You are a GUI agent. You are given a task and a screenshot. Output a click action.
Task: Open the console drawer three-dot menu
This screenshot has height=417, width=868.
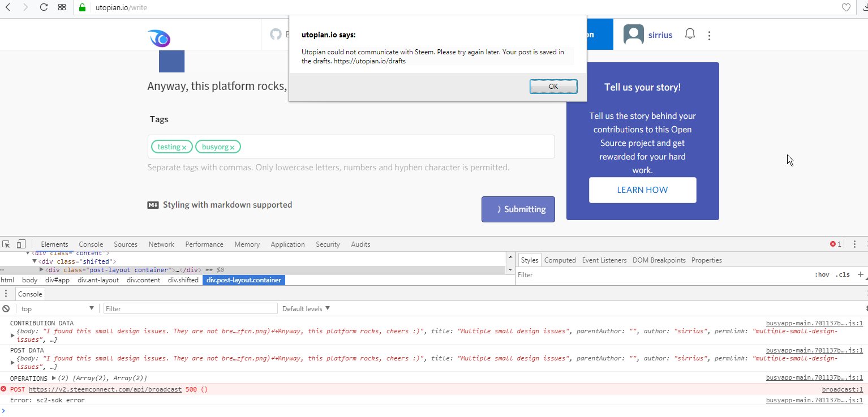tap(6, 293)
